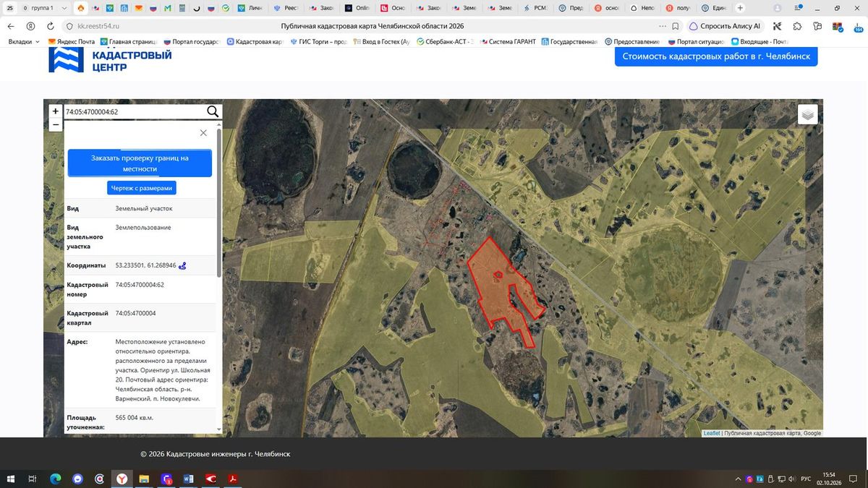Zoom in the cadastral map

point(56,111)
